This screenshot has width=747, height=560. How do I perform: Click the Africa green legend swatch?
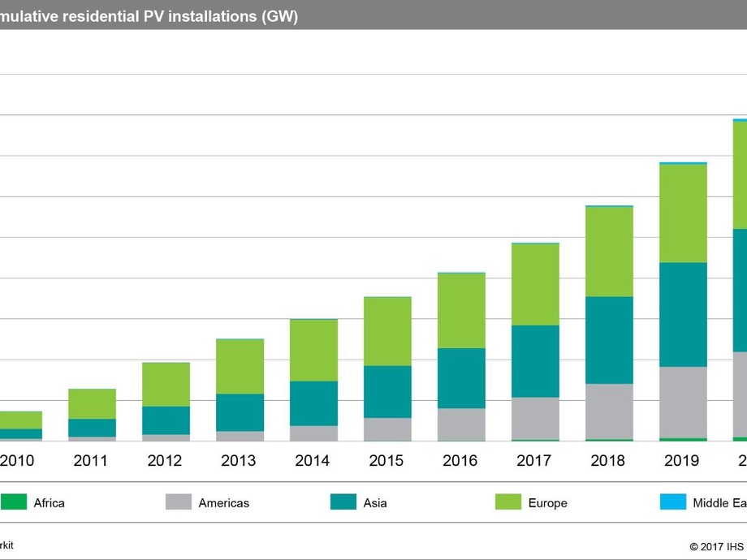tap(13, 502)
